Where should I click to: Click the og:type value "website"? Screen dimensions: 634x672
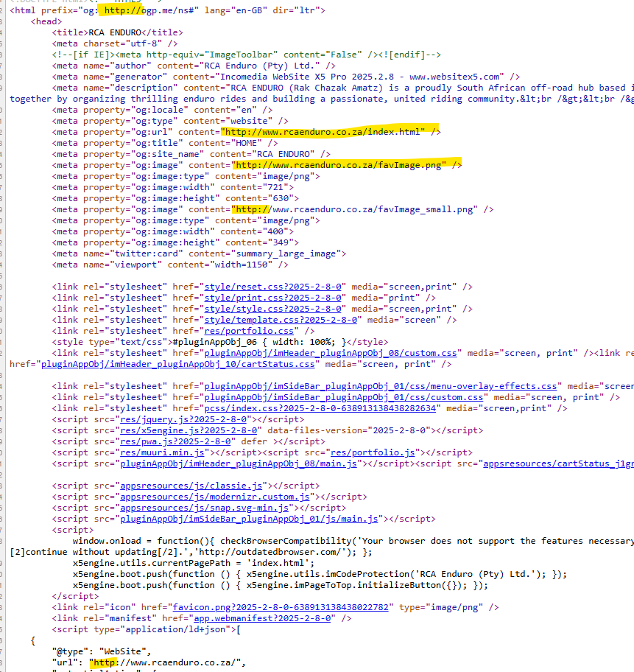(250, 122)
